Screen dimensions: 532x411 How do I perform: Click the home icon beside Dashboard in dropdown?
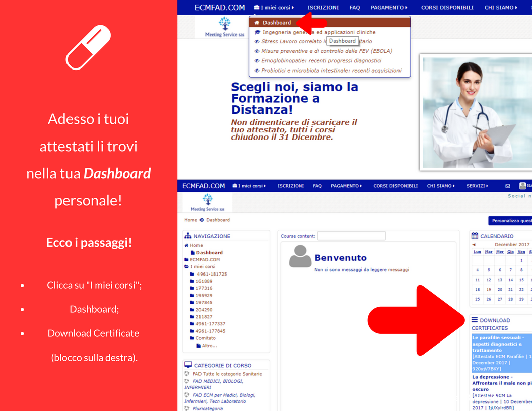click(257, 23)
